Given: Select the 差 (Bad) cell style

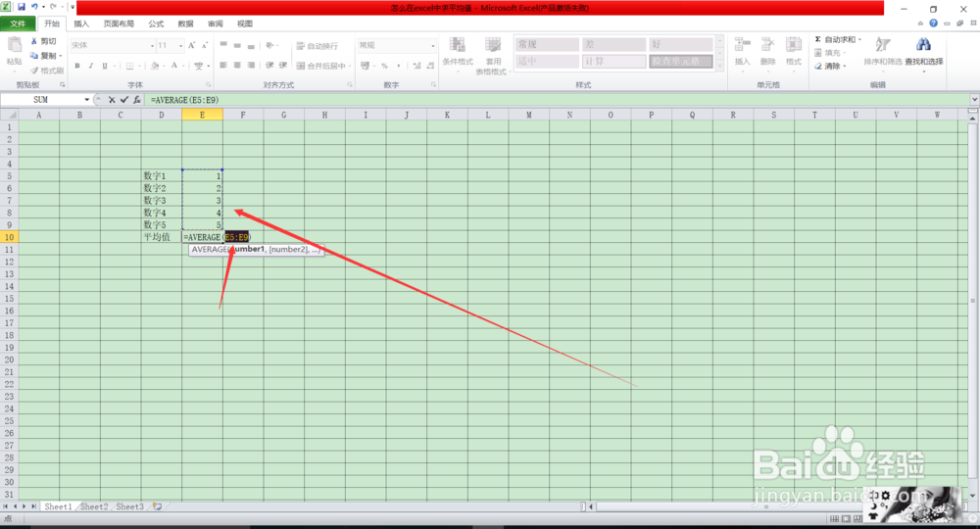Looking at the screenshot, I should click(613, 44).
